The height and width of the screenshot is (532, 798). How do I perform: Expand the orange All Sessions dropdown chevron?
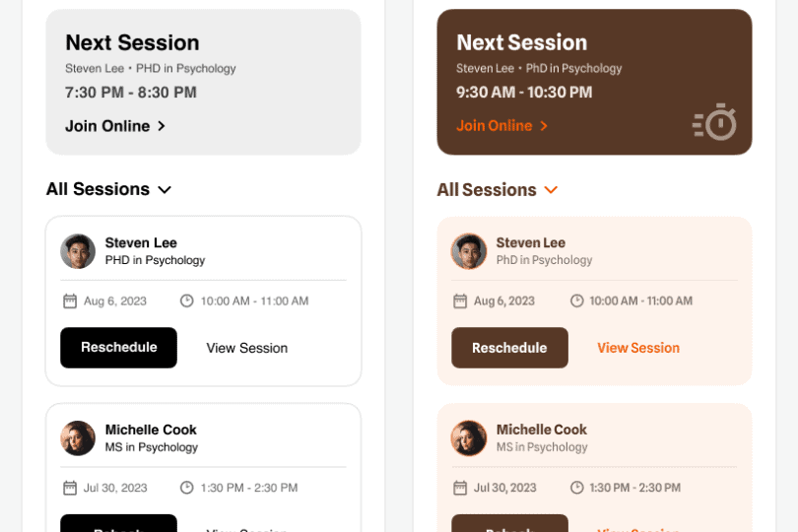click(551, 190)
